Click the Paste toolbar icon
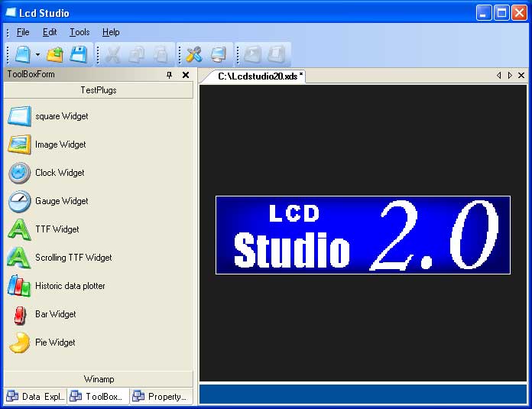The image size is (532, 409). [161, 54]
